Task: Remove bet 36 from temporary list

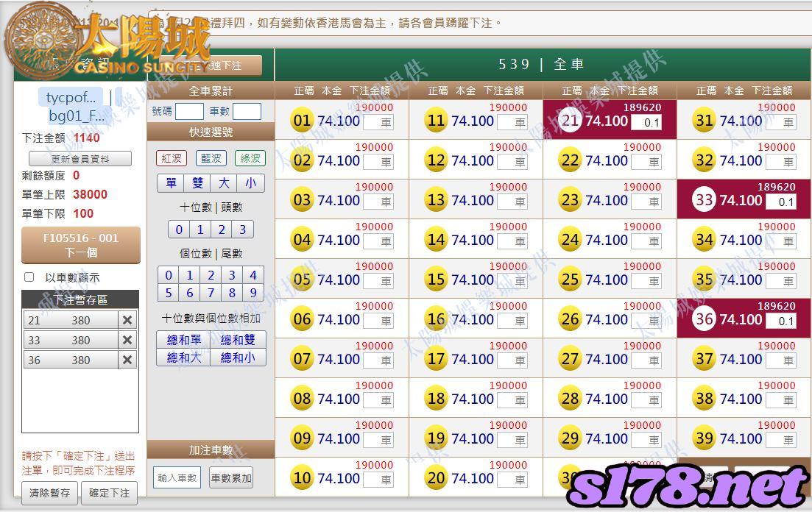Action: (x=127, y=359)
